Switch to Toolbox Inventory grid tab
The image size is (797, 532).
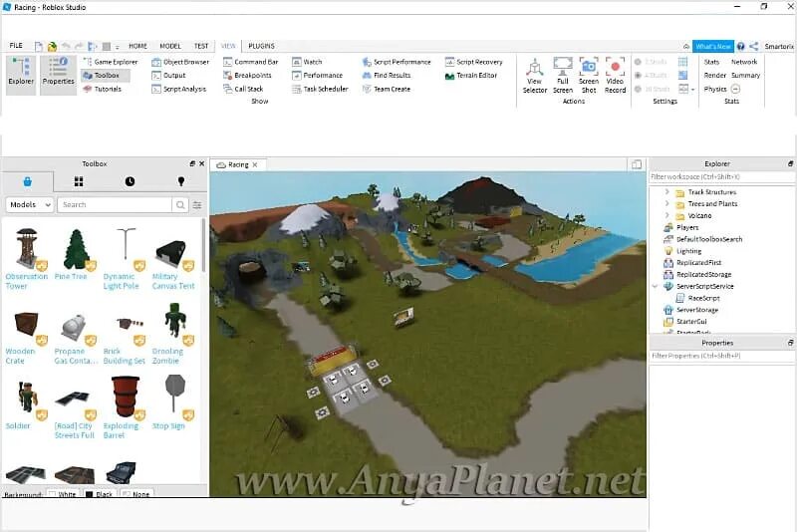pyautogui.click(x=79, y=181)
